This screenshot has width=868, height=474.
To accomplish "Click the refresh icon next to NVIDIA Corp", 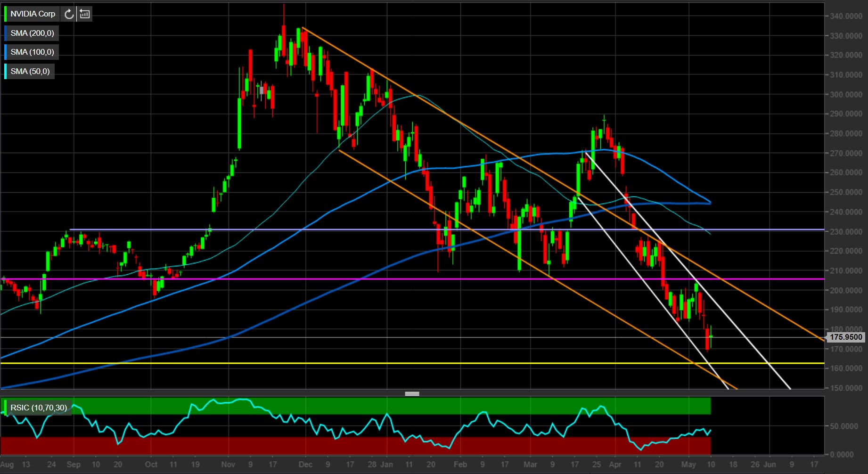I will coord(69,14).
